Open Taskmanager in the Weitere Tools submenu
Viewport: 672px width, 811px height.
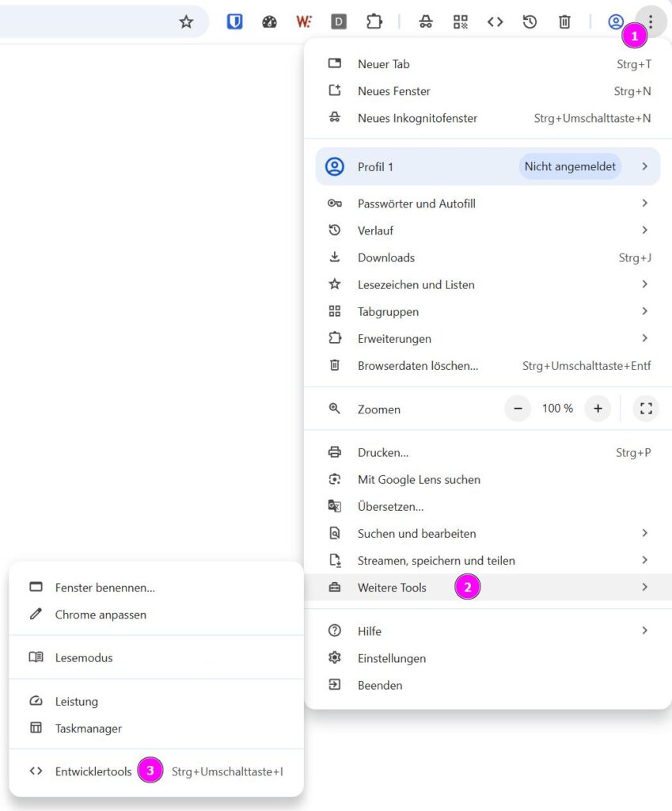88,728
